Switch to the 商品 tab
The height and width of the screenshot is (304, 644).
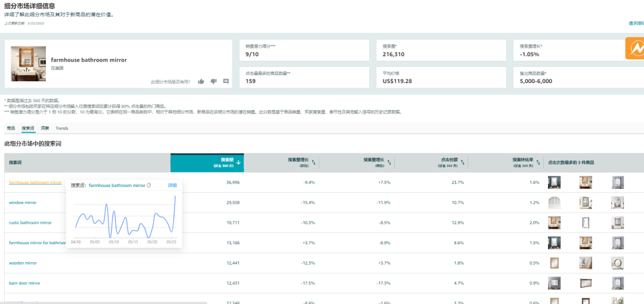(x=11, y=128)
